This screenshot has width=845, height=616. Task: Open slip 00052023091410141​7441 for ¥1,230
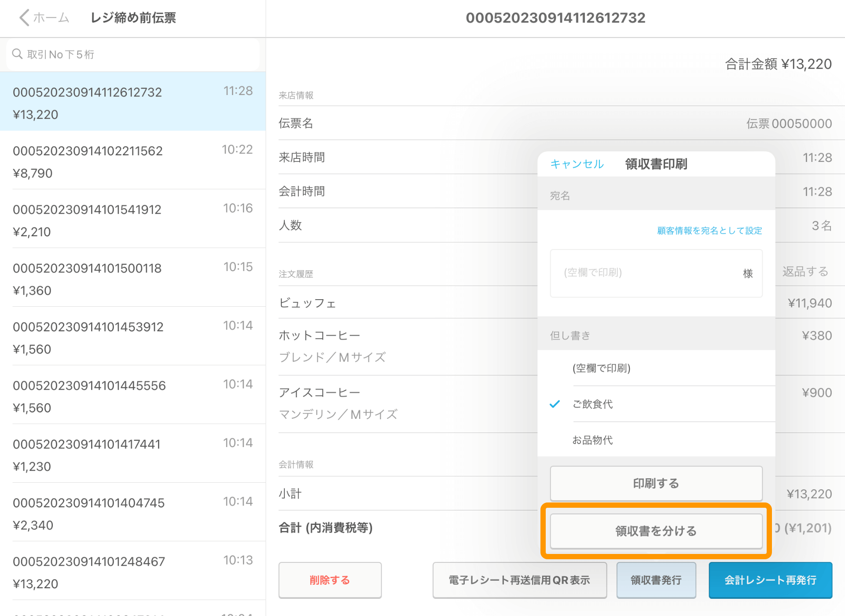click(x=133, y=453)
